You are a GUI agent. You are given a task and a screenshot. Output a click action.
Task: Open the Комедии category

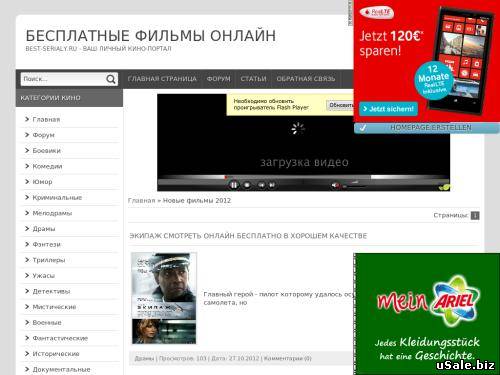click(x=47, y=166)
